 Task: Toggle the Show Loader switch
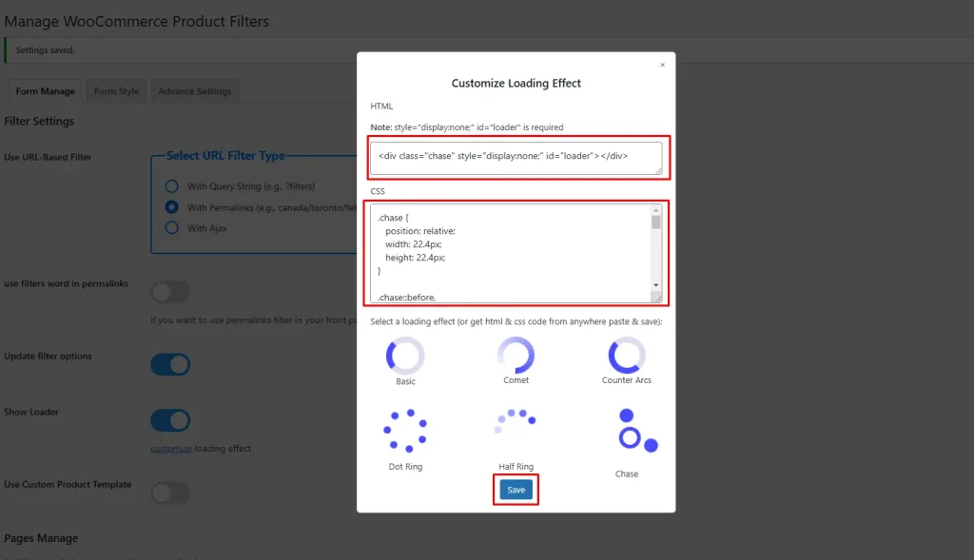click(x=170, y=420)
